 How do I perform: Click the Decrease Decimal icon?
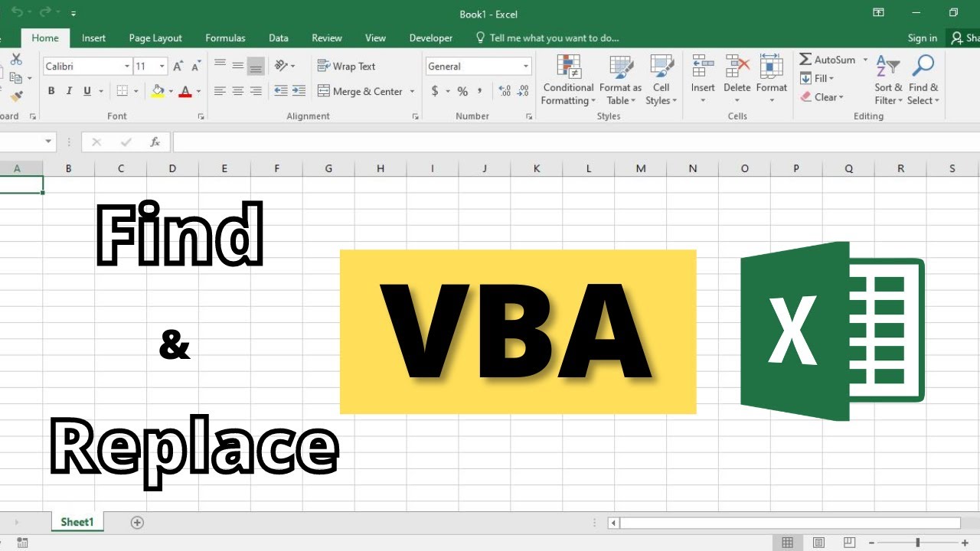pos(523,91)
